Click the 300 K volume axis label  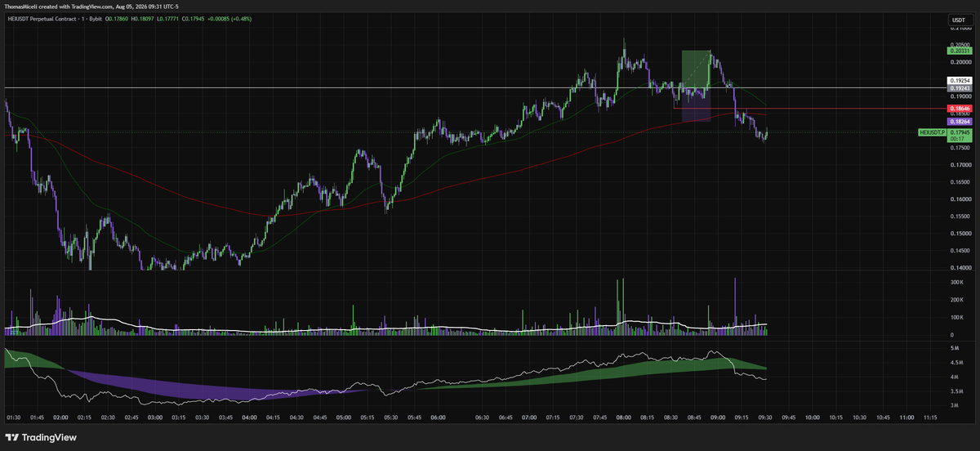coord(957,282)
